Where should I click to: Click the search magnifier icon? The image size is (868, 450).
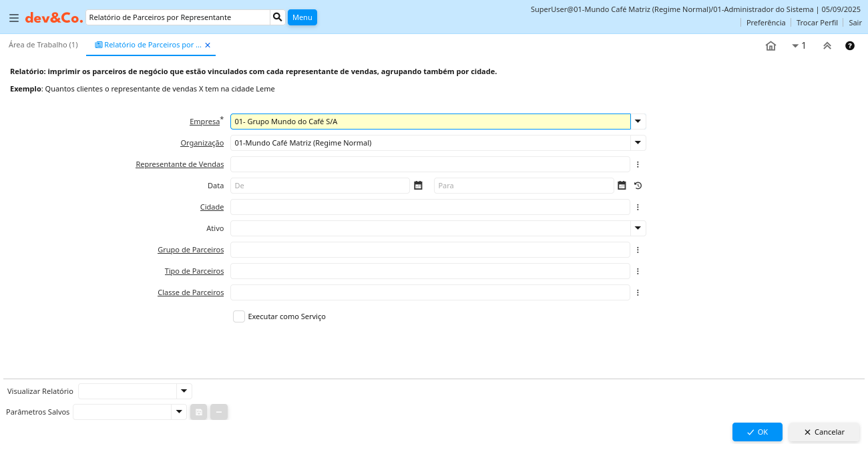(278, 17)
